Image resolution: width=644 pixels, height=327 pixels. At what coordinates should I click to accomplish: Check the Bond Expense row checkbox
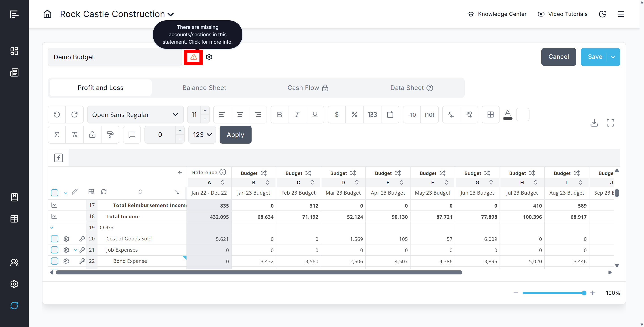(55, 261)
